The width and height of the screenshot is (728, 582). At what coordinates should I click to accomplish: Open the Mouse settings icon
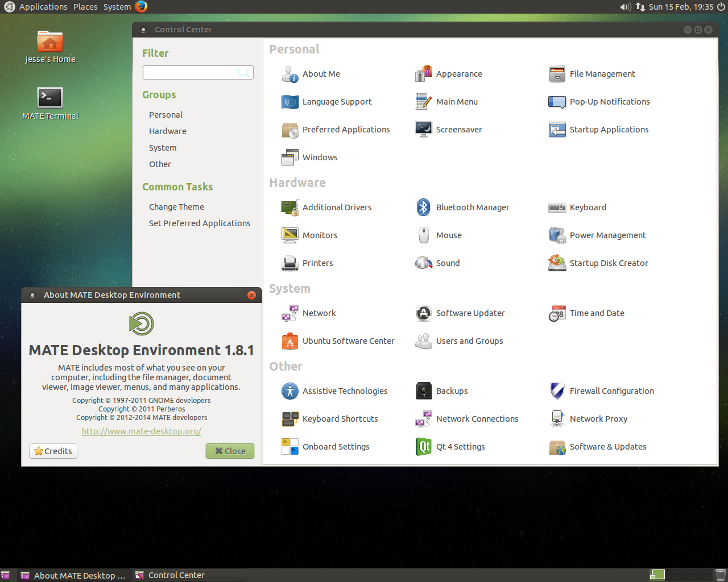pos(424,235)
